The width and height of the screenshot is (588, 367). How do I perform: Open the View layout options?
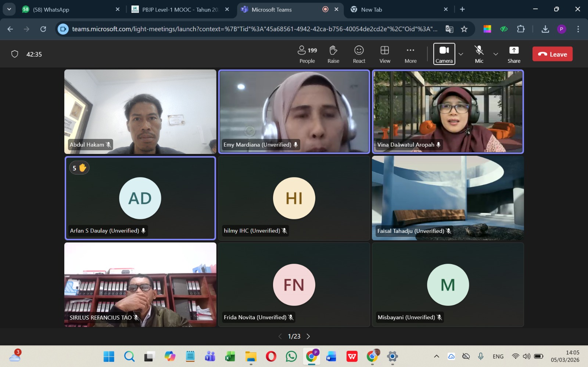[x=384, y=54]
